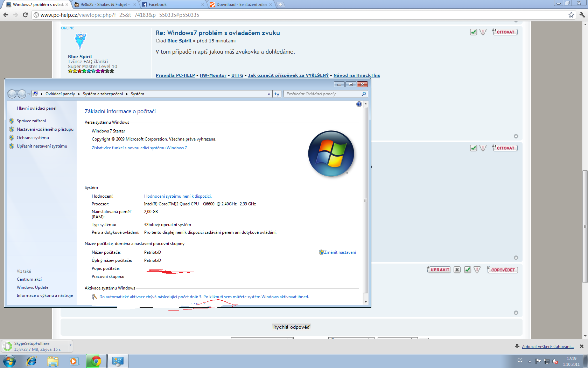Close the Facebook tab
The image size is (588, 368).
pos(203,5)
